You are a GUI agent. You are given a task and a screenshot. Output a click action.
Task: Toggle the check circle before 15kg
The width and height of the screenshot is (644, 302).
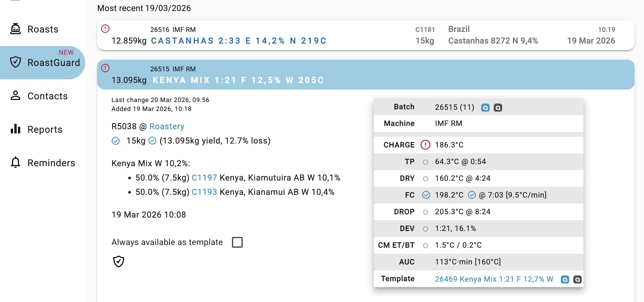[x=116, y=141]
